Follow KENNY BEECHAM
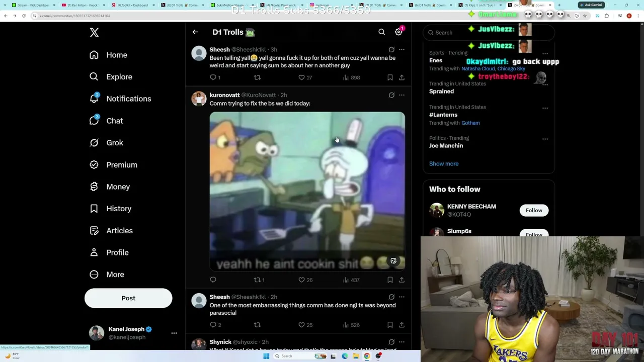Screen dimensions: 644x362 (534, 210)
